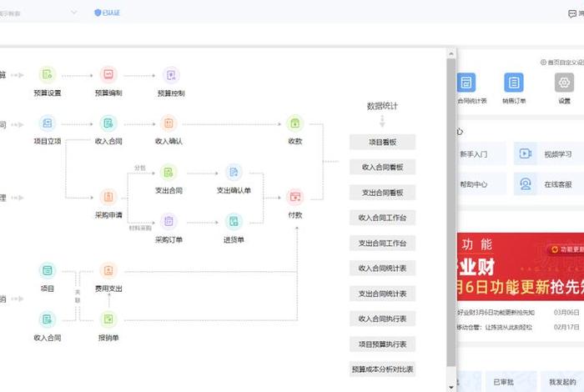Open the 项目预算执行表 button
This screenshot has height=392, width=584.
coord(382,344)
